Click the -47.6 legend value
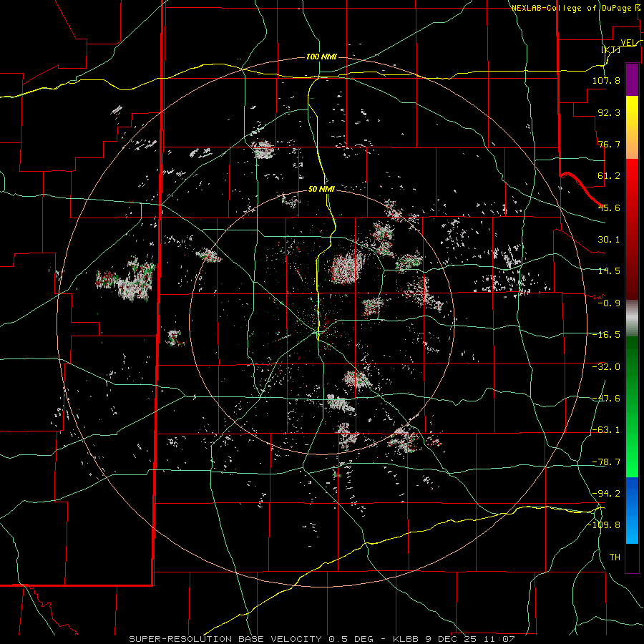 pyautogui.click(x=606, y=399)
